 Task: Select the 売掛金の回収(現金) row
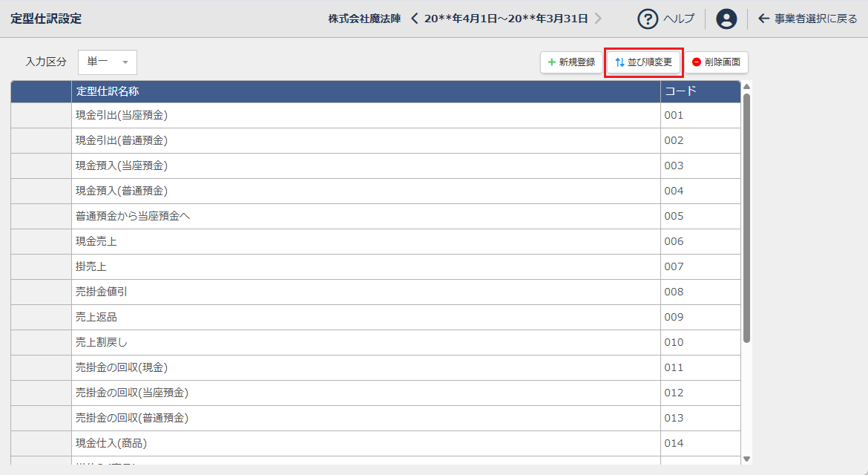point(122,367)
